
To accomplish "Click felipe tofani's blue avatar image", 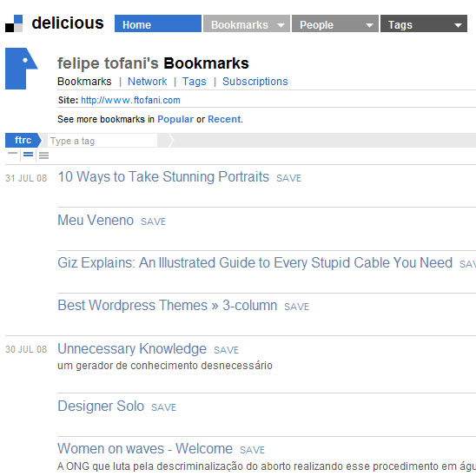I will (x=21, y=69).
